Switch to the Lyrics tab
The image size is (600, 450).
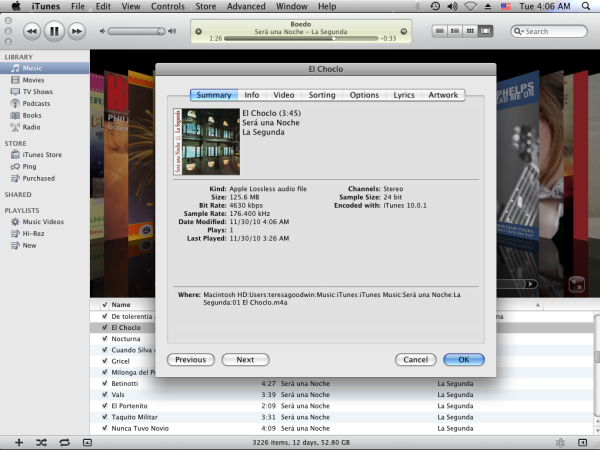404,95
